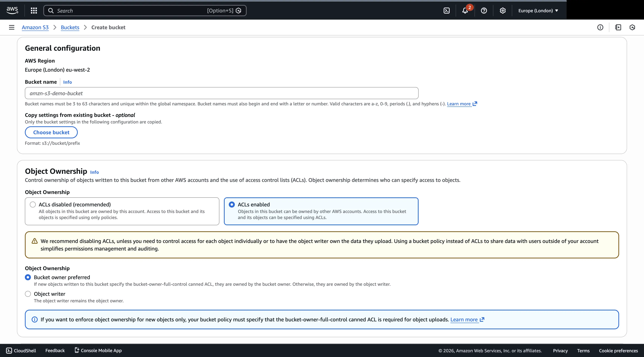Open the tutorials panel icon beside info icon
Screen dimensions: 644x357
click(618, 27)
